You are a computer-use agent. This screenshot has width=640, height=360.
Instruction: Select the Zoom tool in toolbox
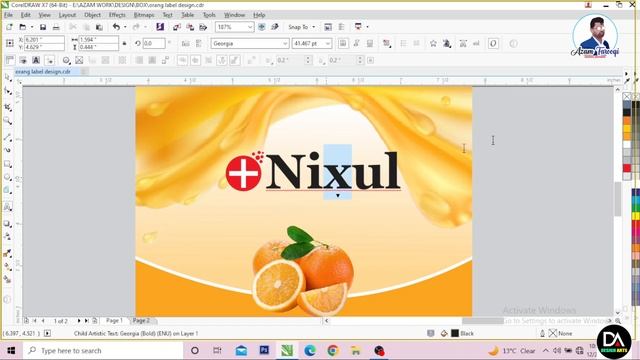click(7, 121)
